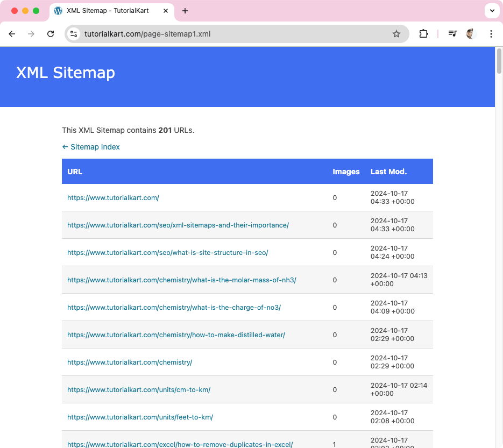Click the vertical scrollbar on the right
The height and width of the screenshot is (448, 503).
[x=499, y=62]
